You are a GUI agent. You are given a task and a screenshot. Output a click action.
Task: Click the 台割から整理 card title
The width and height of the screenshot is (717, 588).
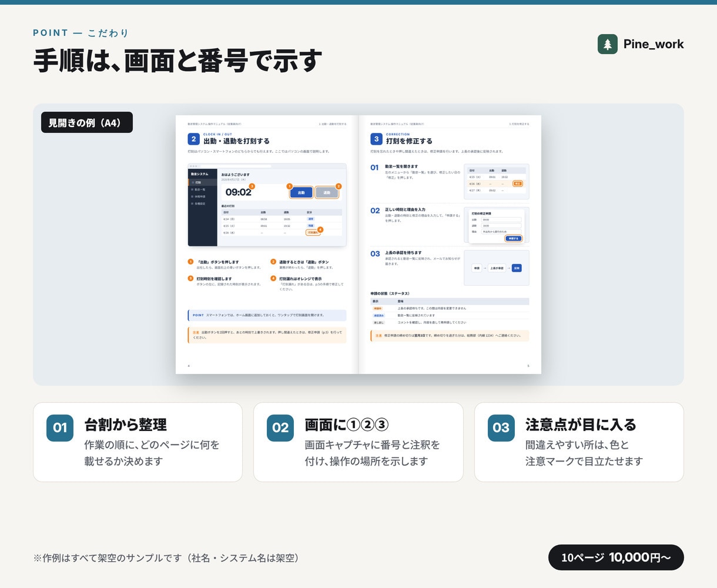126,425
